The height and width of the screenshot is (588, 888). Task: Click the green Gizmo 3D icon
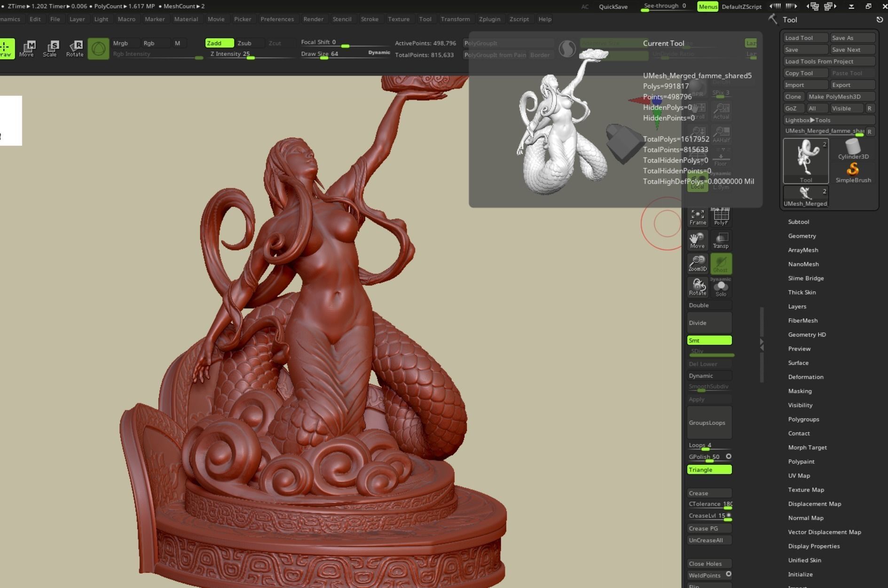[x=98, y=48]
